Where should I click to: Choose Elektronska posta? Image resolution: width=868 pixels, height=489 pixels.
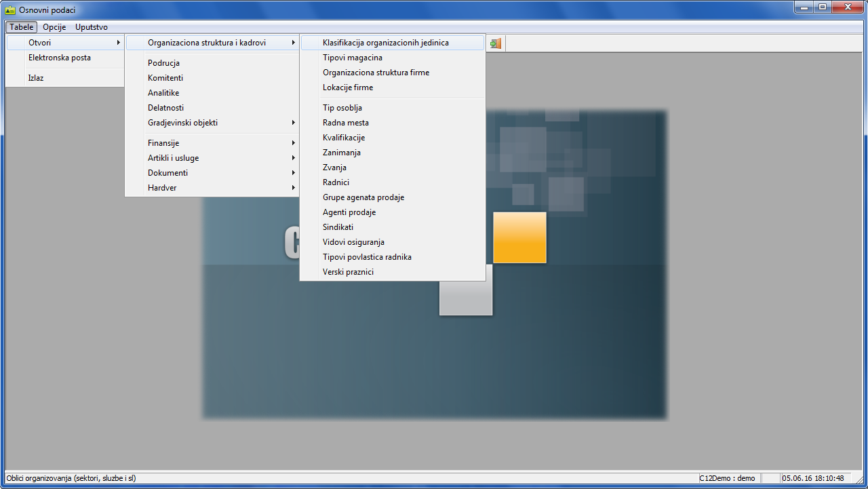(x=60, y=58)
